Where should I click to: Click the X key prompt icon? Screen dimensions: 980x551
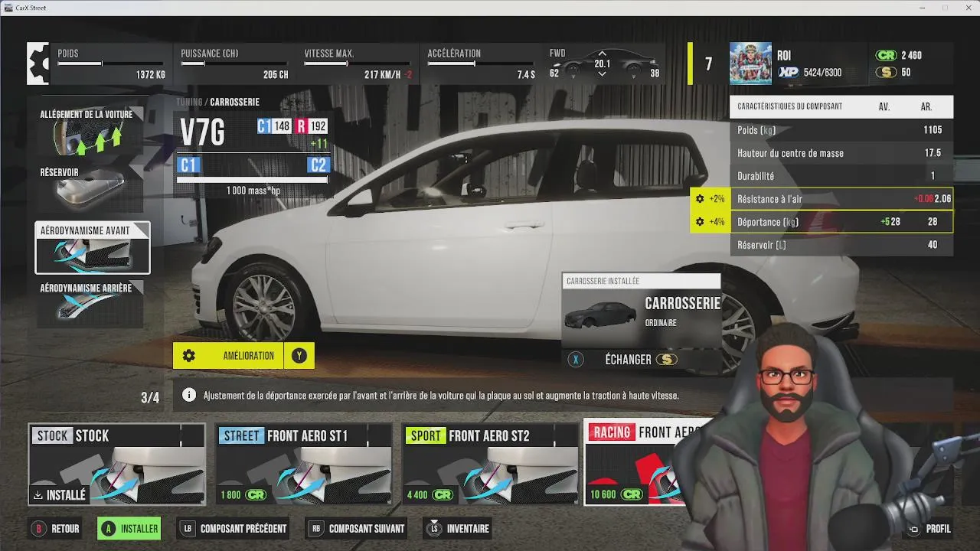[x=576, y=360]
